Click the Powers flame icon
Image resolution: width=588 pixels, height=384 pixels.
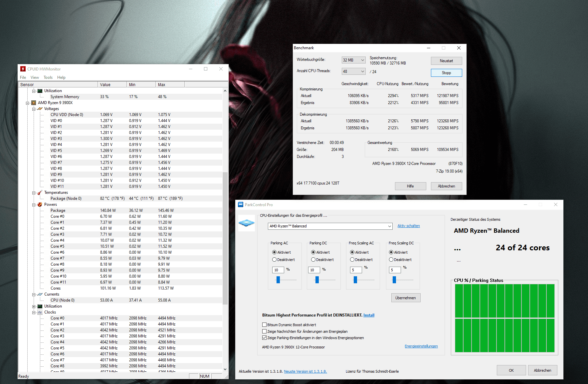point(40,204)
